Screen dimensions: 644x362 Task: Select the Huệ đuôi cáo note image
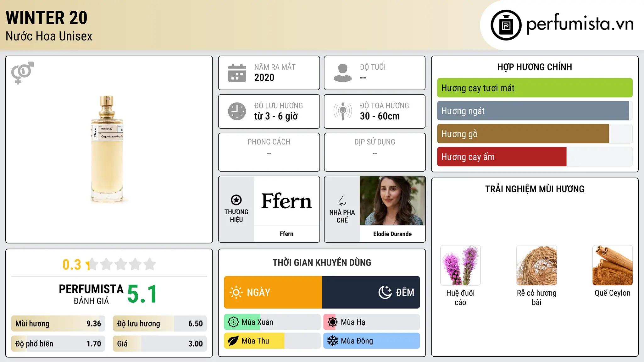[460, 265]
